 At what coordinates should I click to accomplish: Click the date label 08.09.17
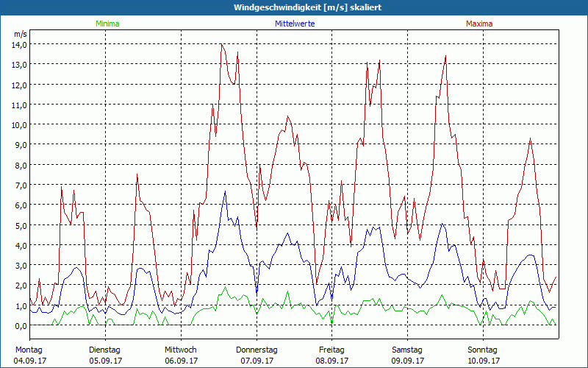[x=332, y=361]
